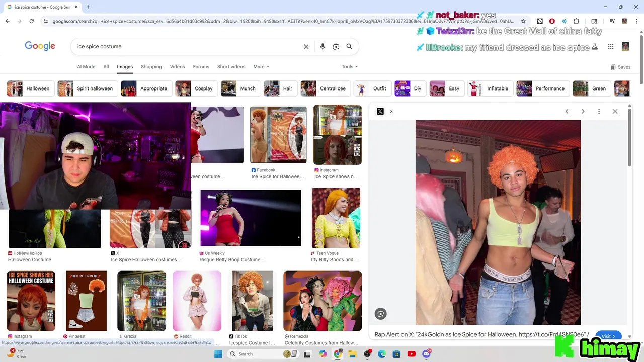Viewport: 644px width, 362px height.
Task: Filter images by Central cee chip
Action: point(326,88)
